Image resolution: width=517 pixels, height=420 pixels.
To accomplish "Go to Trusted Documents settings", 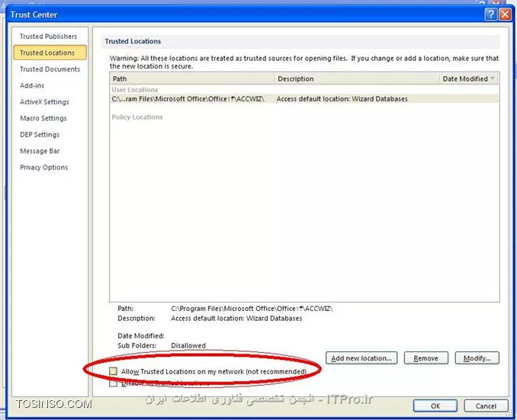I will pyautogui.click(x=50, y=69).
